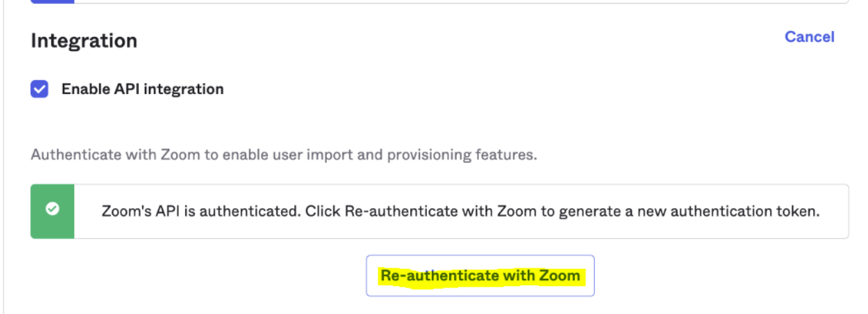This screenshot has height=314, width=868.
Task: Click the white tick inside the green circle
Action: (x=52, y=209)
